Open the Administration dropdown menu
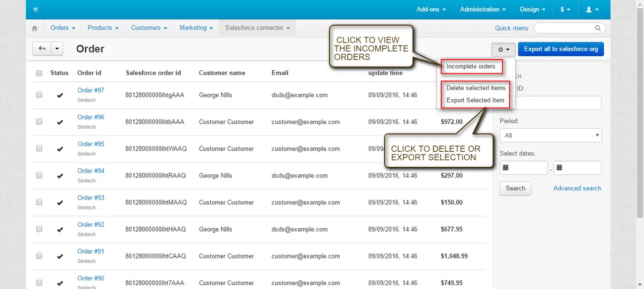Image resolution: width=644 pixels, height=289 pixels. tap(483, 10)
